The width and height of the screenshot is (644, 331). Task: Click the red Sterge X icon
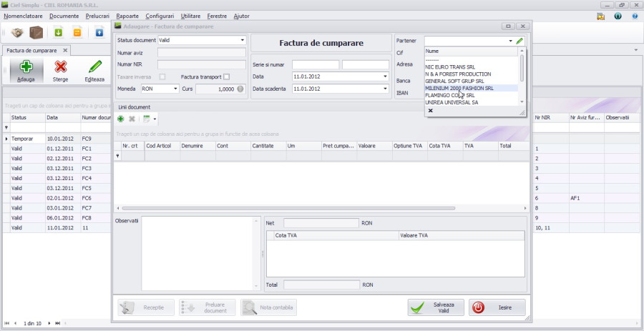click(60, 68)
